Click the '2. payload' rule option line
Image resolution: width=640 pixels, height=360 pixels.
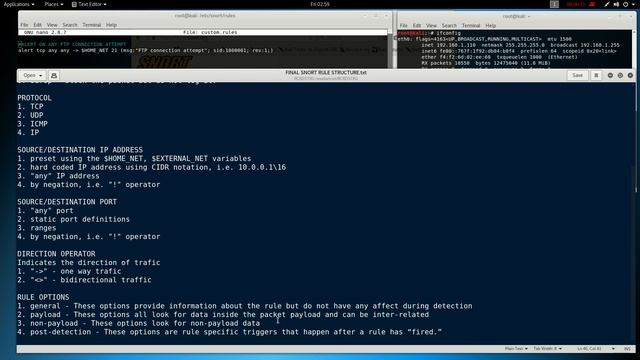223,315
